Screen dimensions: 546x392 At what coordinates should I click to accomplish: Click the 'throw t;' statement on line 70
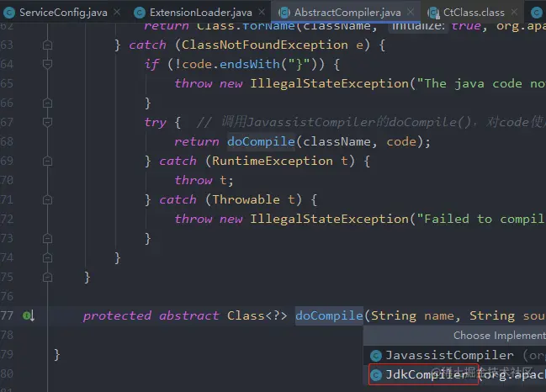[x=204, y=180]
